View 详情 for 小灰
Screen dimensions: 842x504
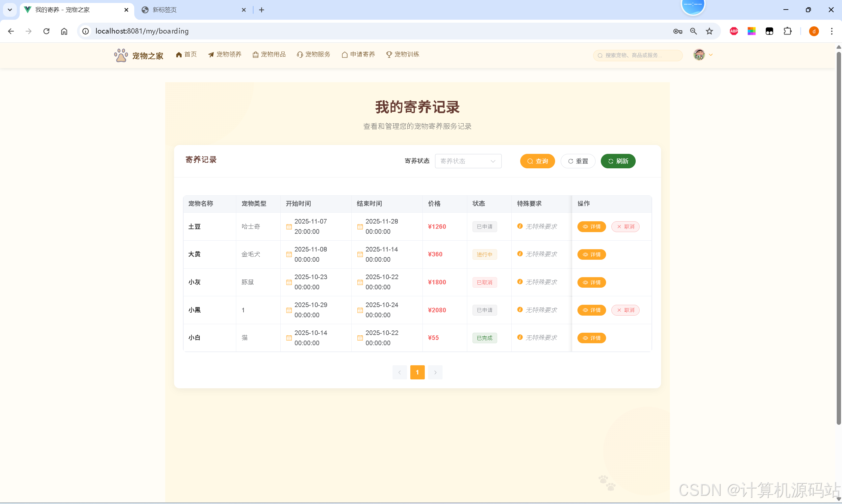coord(592,282)
